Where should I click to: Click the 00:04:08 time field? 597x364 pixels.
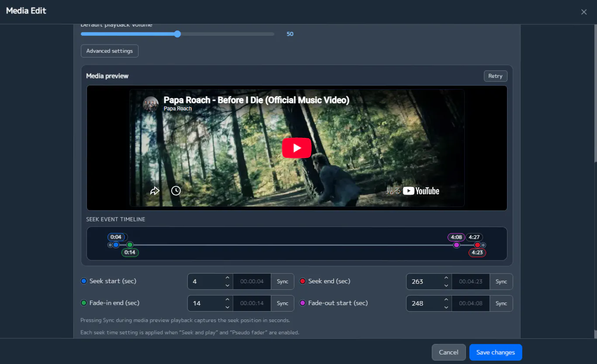471,303
